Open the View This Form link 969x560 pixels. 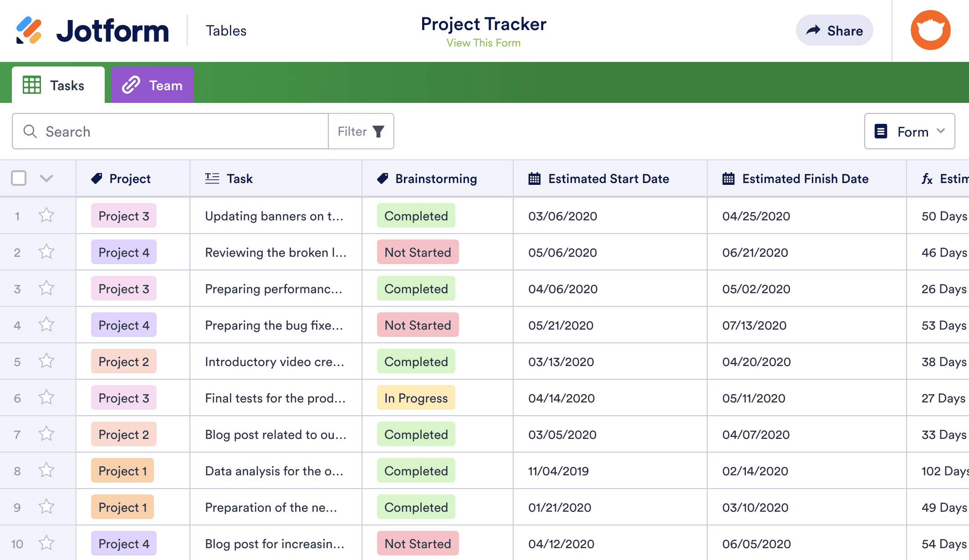483,43
